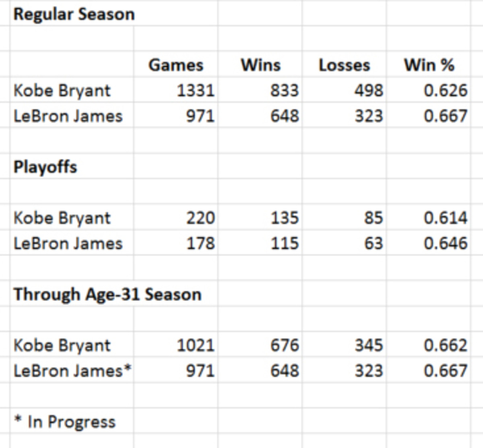This screenshot has height=448, width=483.
Task: Click the "Through Age-31 Season" heading cell
Action: [x=107, y=295]
